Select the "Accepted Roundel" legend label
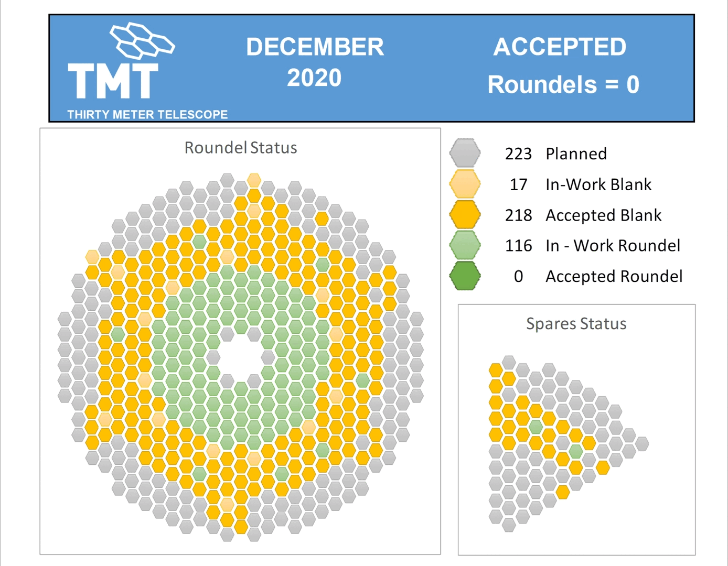The height and width of the screenshot is (566, 728). 614,277
